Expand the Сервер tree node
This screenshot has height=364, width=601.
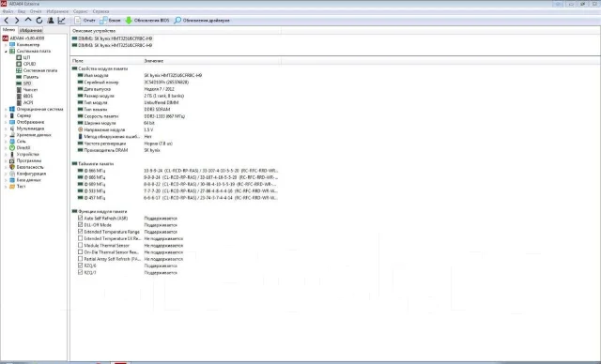click(6, 115)
